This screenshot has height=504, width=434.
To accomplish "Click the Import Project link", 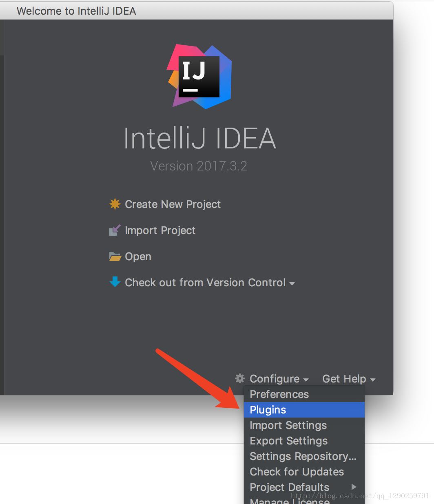I will pyautogui.click(x=160, y=230).
